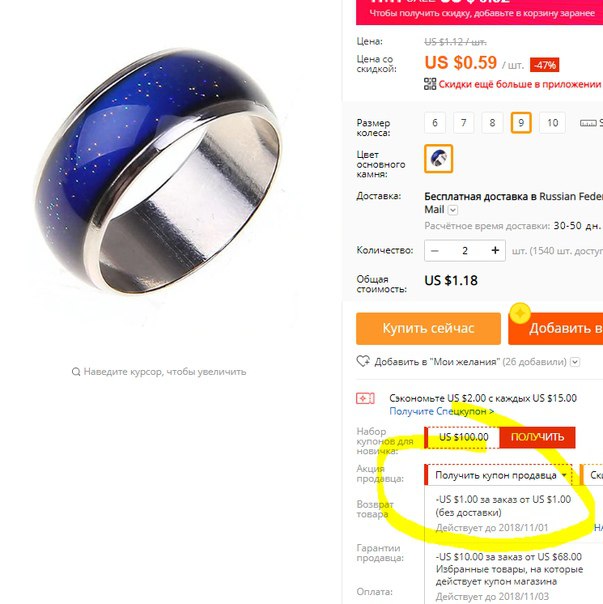The height and width of the screenshot is (604, 603).
Task: Decrease quantity with the minus button
Action: click(x=435, y=251)
